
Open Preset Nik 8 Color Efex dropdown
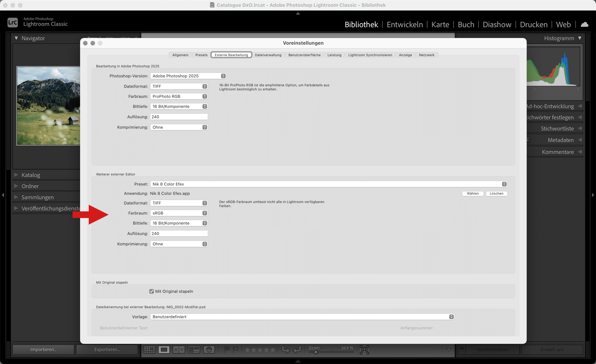tap(328, 184)
